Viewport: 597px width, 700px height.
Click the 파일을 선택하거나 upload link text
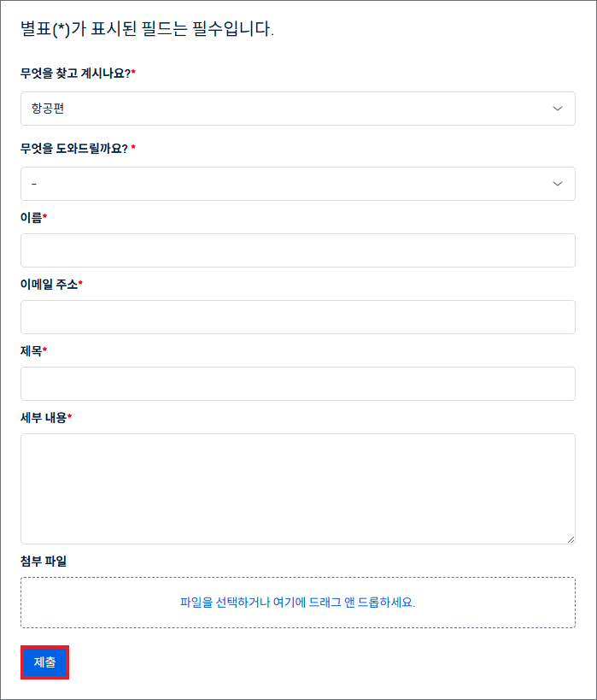point(297,603)
